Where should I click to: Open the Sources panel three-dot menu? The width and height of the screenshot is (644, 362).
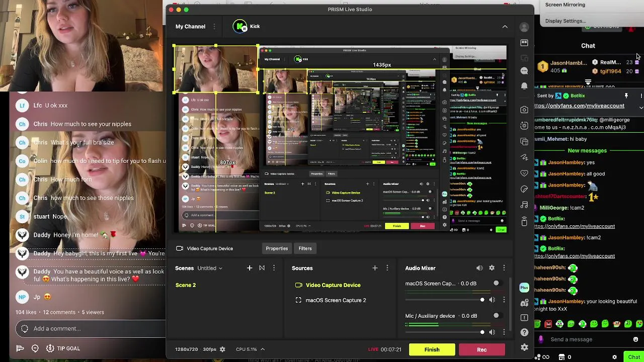pos(387,268)
